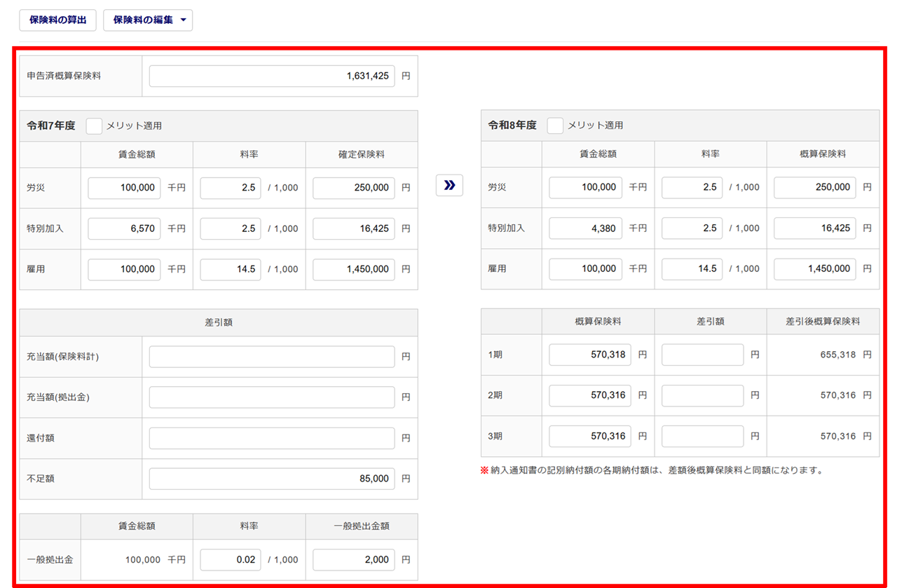Click the 一般拠出金額 field showing 2,000

[x=353, y=560]
